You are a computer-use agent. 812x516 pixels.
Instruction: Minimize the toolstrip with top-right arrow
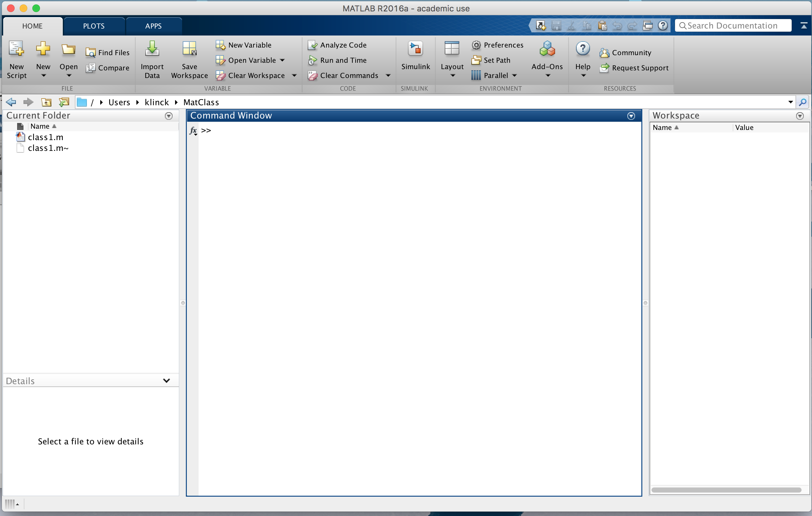tap(803, 26)
